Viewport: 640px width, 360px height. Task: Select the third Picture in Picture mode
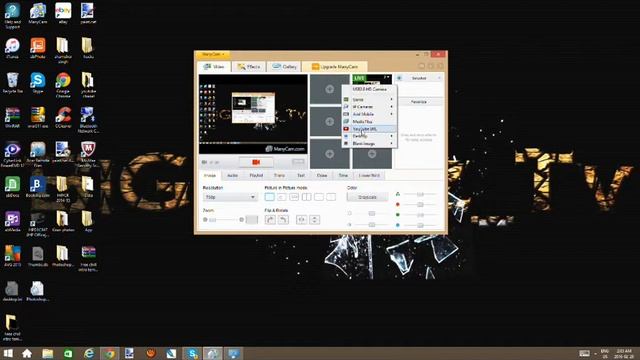(294, 197)
